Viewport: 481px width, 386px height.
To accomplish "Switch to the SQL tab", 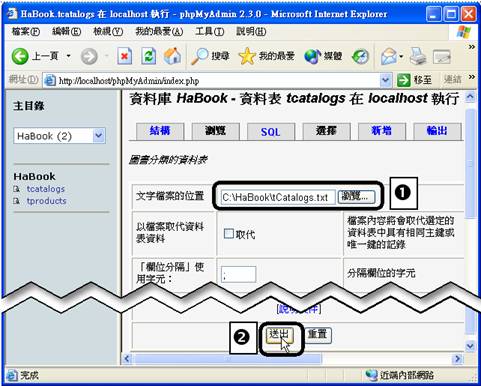I will [x=271, y=132].
